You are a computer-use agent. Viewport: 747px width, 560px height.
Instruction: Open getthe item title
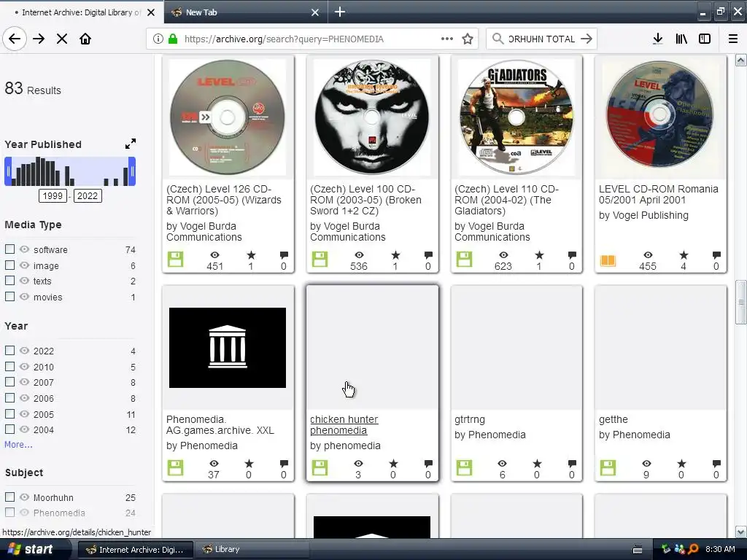613,419
